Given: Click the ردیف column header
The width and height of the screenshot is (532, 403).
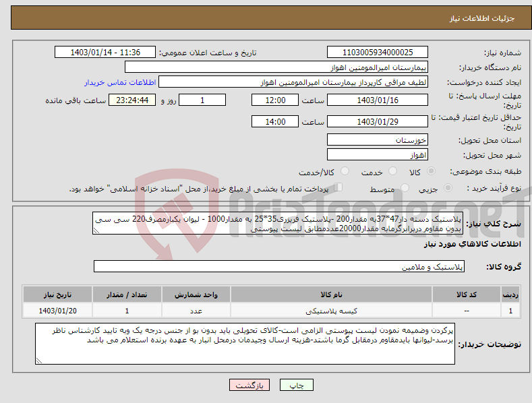Looking at the screenshot, I should [510, 294].
